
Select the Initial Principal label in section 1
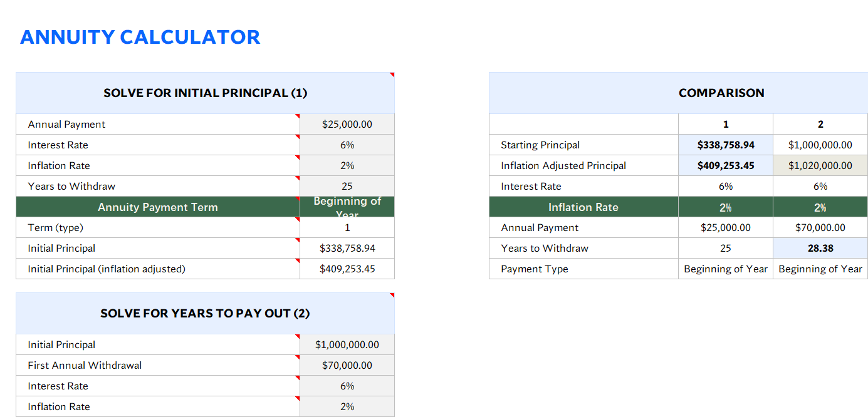(158, 248)
